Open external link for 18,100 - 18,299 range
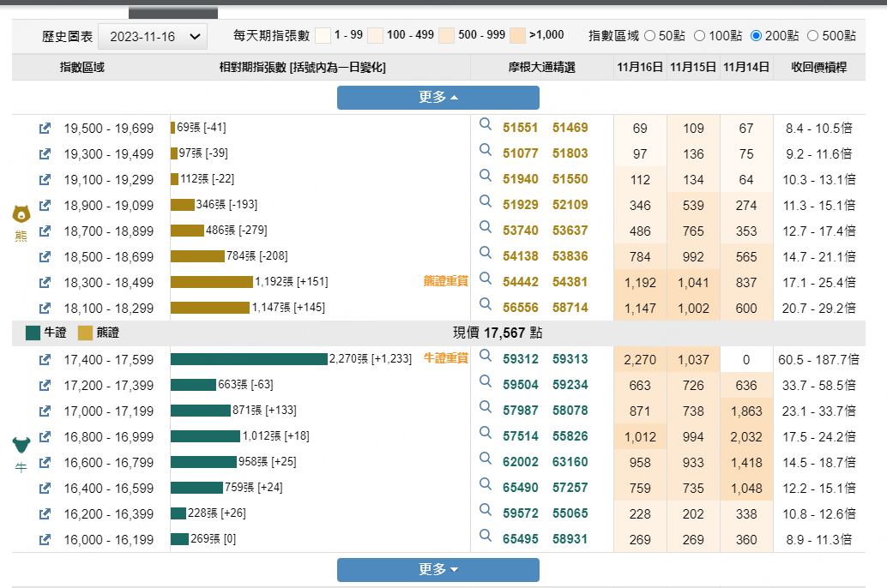The height and width of the screenshot is (588, 887). (45, 308)
